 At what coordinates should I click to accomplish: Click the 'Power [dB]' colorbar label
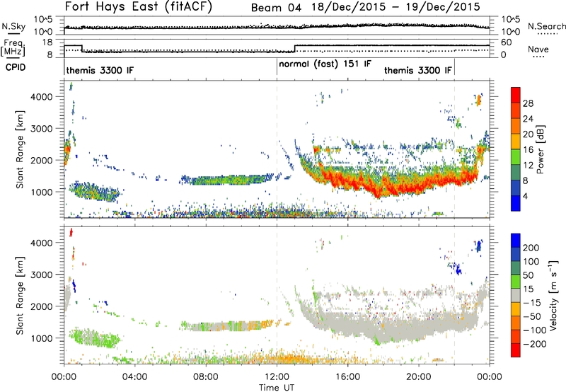click(x=540, y=149)
